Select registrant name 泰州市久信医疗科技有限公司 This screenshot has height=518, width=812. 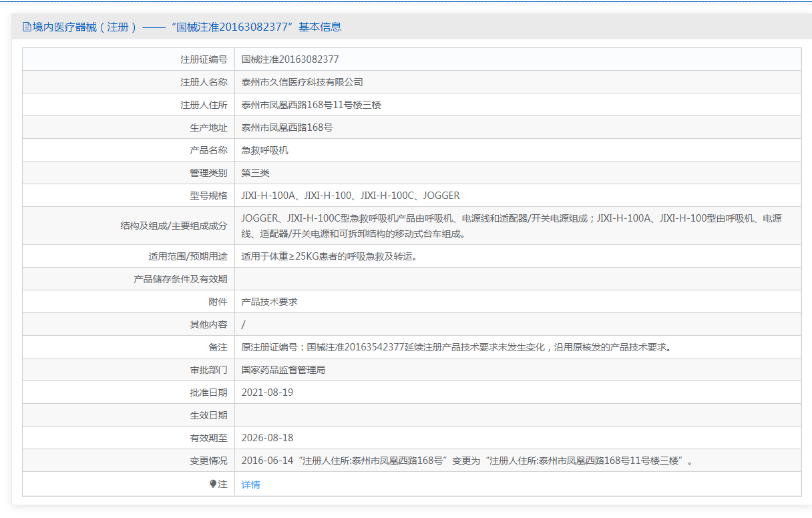point(302,82)
